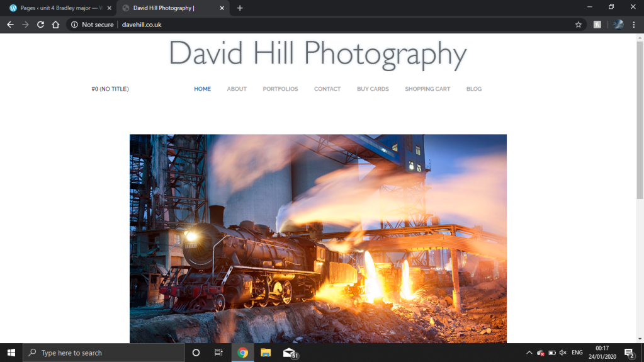644x362 pixels.
Task: Click the Task View taskbar icon
Action: 218,353
